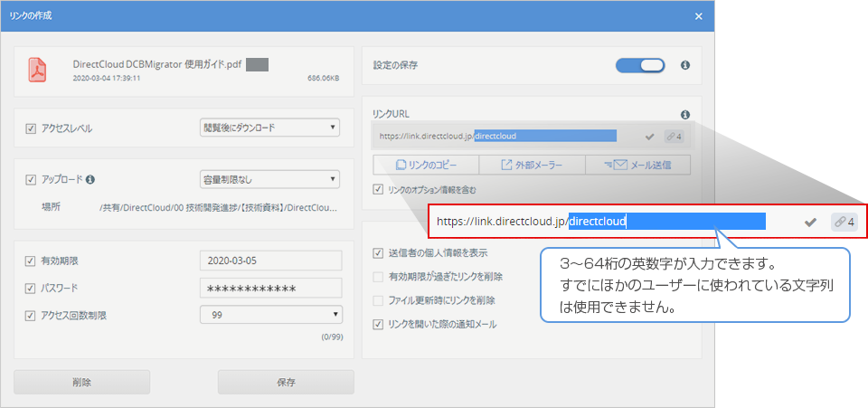Screen dimensions: 868x408
Task: Click the 削除 button
Action: click(x=82, y=382)
